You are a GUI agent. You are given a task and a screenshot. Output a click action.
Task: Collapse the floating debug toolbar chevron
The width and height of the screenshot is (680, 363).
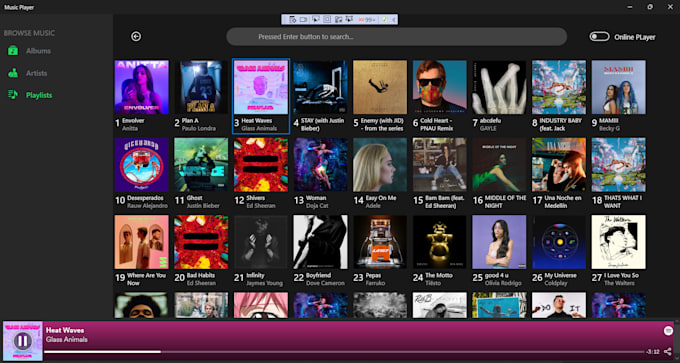[394, 20]
